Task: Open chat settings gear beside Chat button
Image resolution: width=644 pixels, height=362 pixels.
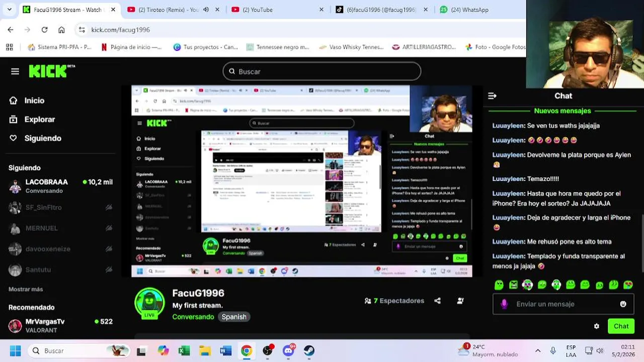Action: point(597,326)
